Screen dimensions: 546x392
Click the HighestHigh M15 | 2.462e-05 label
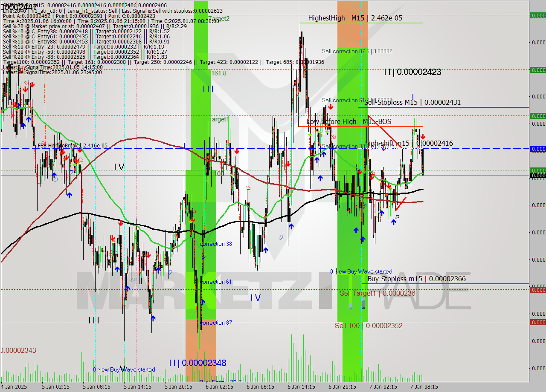355,18
